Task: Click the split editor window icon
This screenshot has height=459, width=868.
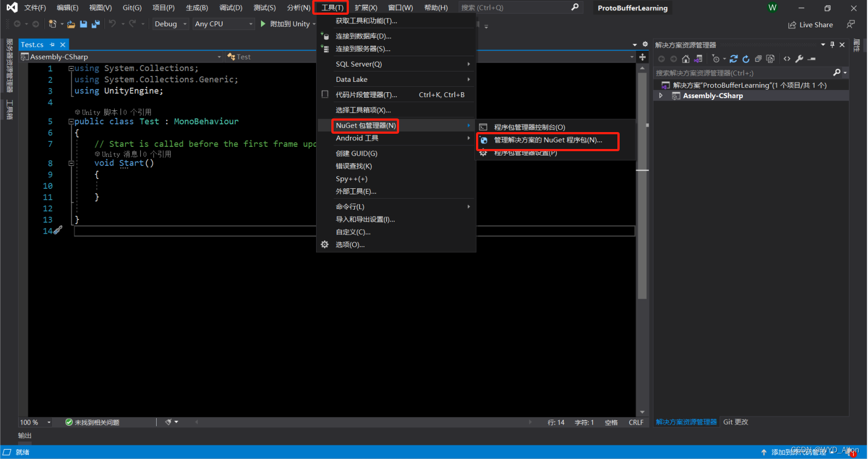Action: 643,57
